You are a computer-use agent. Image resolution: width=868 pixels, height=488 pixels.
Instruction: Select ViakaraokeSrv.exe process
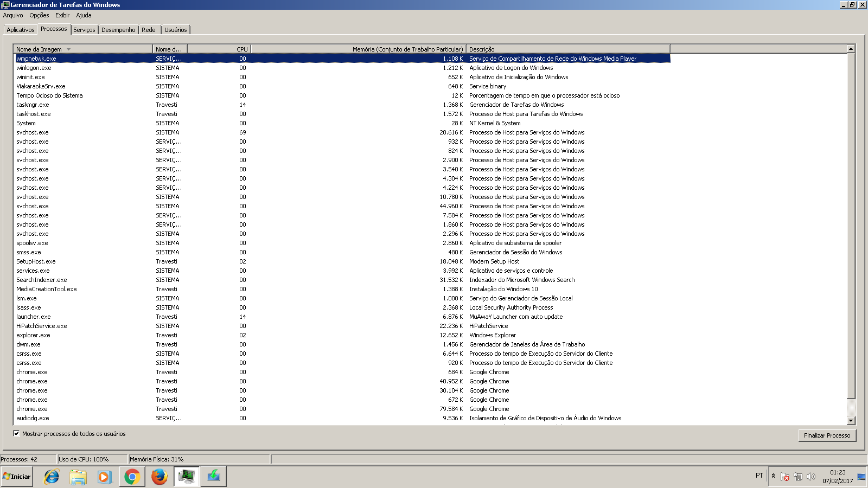pos(342,86)
